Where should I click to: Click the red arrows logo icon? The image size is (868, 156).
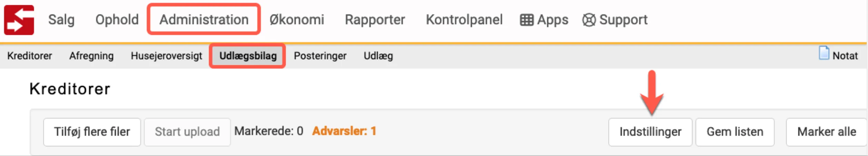pyautogui.click(x=19, y=20)
